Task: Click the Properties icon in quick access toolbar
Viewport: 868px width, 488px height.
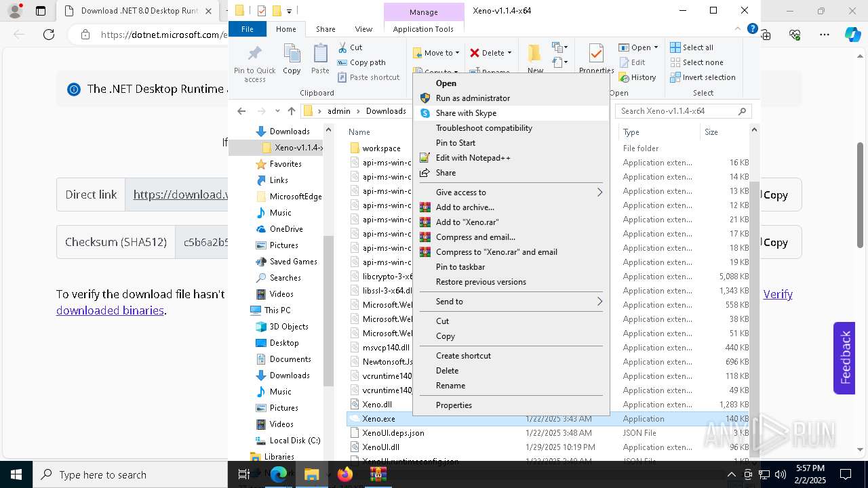Action: coord(261,11)
